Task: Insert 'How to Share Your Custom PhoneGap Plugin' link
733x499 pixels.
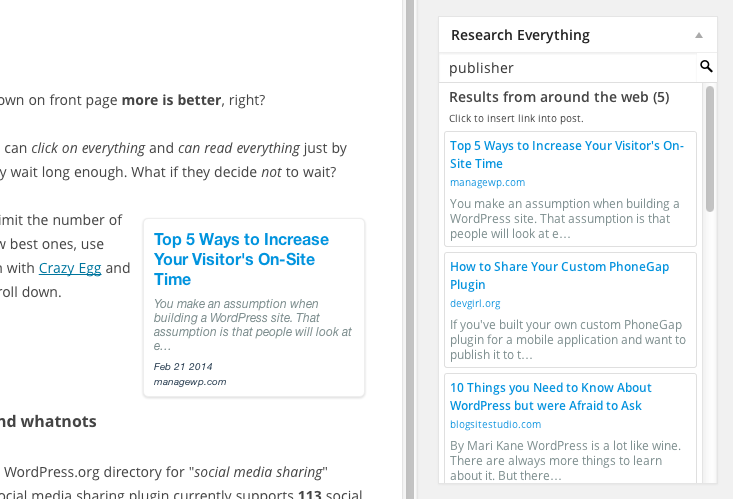Action: pos(559,275)
